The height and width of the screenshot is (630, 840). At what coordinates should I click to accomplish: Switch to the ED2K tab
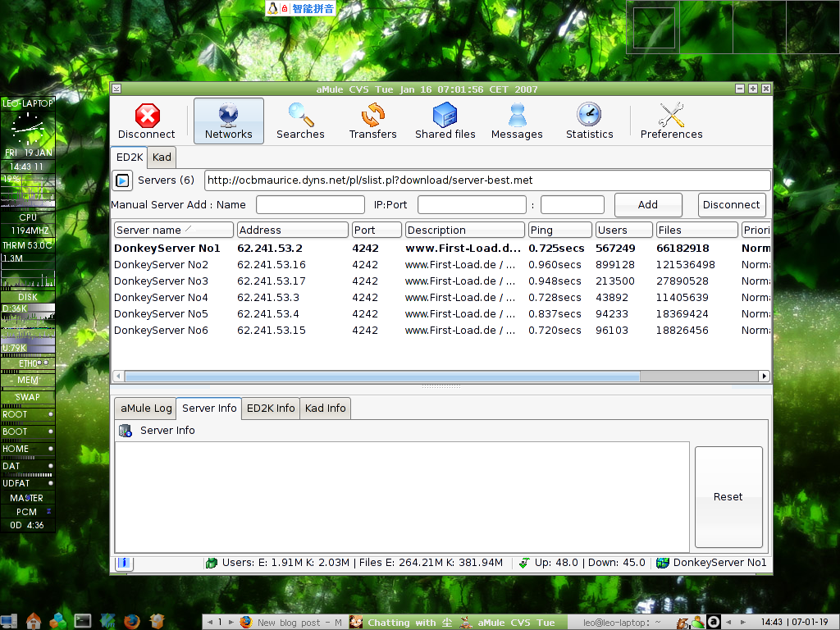click(130, 157)
